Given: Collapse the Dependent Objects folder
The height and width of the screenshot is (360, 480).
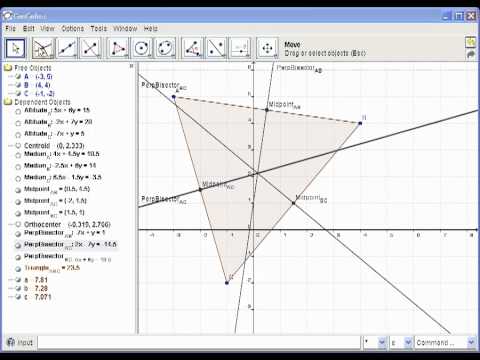Looking at the screenshot, I should coord(8,102).
